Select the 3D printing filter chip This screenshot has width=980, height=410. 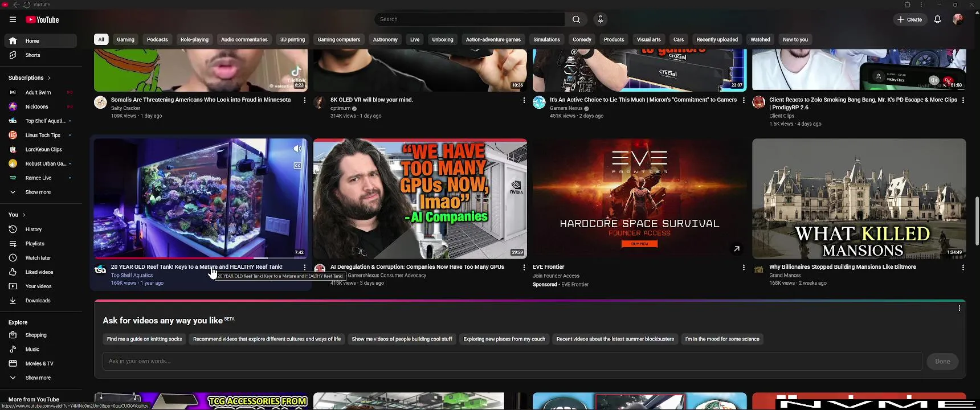click(x=292, y=40)
